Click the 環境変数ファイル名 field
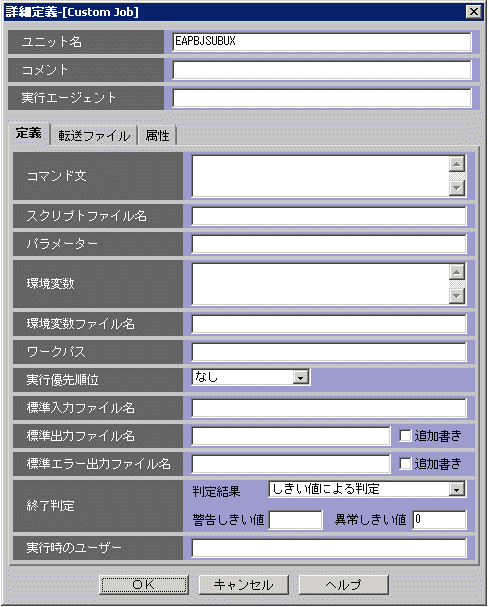This screenshot has width=489, height=607. (329, 324)
